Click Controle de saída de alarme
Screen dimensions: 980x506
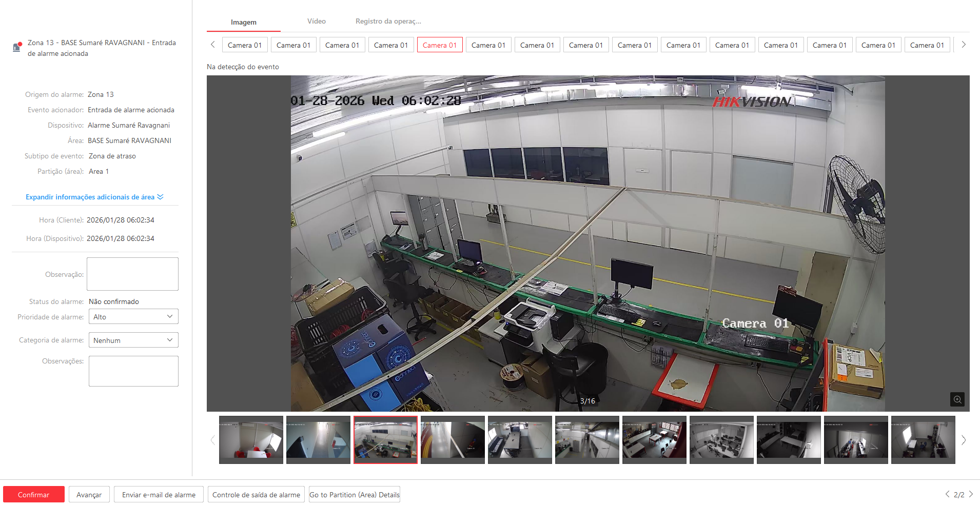pyautogui.click(x=256, y=495)
